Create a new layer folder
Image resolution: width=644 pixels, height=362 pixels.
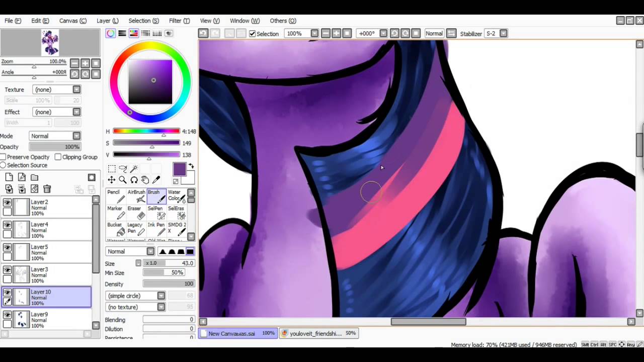34,177
